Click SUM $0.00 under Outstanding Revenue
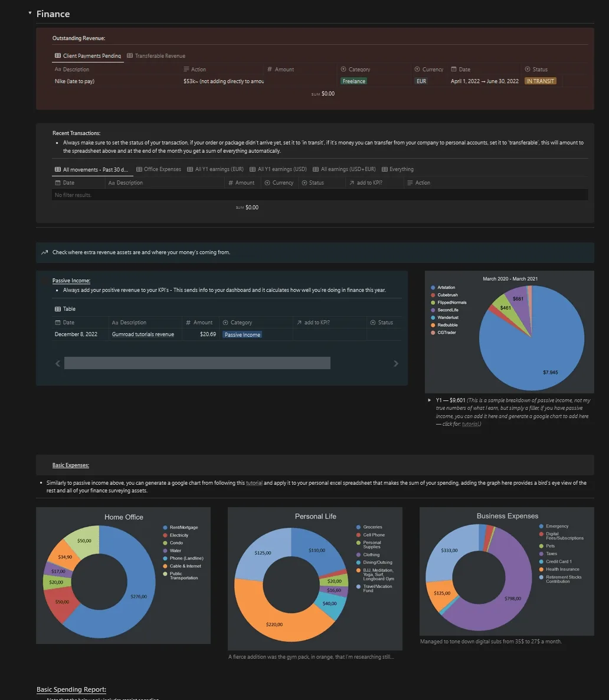Screen dimensions: 609x700 323,94
